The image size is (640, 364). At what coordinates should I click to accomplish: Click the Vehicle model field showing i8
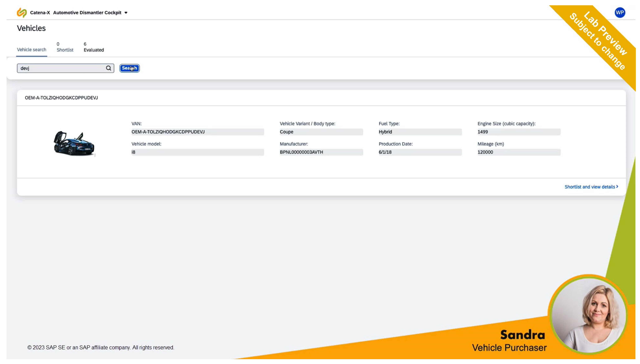point(197,152)
